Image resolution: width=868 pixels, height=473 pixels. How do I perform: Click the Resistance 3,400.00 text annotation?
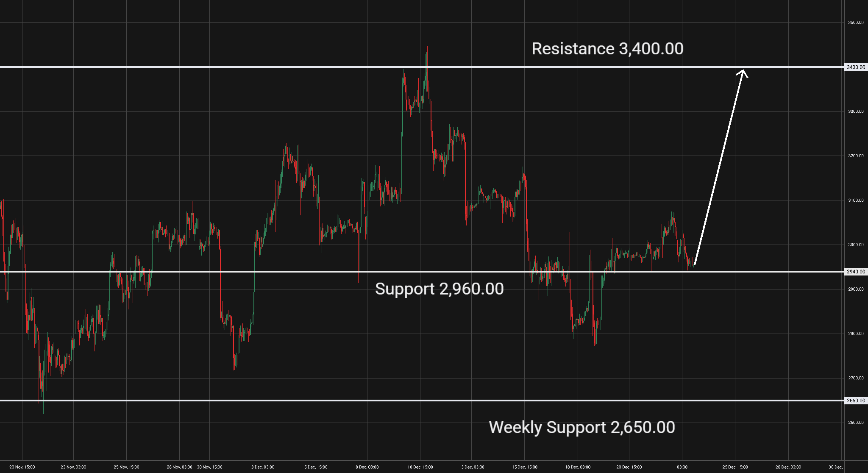(607, 49)
